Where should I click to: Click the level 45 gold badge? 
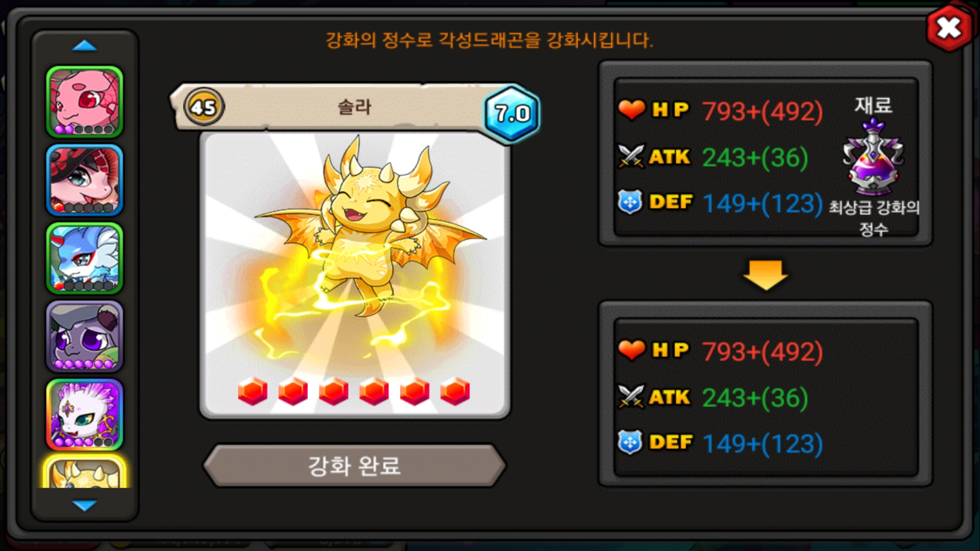tap(204, 107)
